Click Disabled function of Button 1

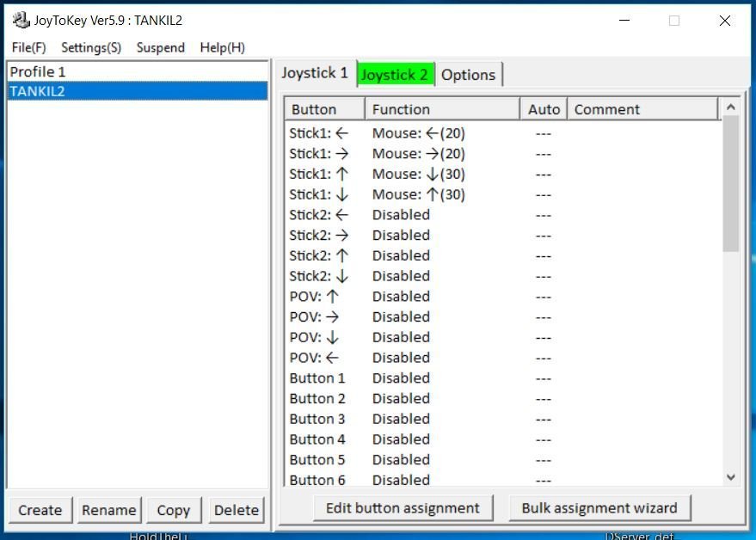(401, 378)
